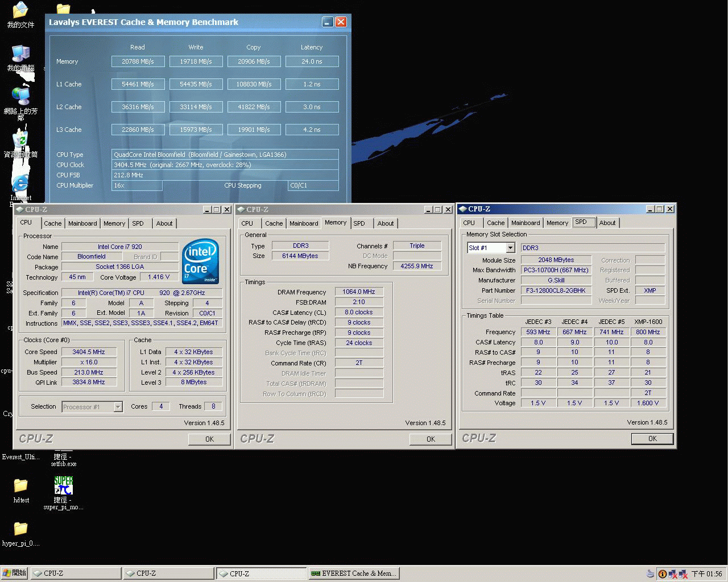Image resolution: width=728 pixels, height=582 pixels.
Task: Click the DRAM Frequency value 1064.0 MHz
Action: [359, 292]
